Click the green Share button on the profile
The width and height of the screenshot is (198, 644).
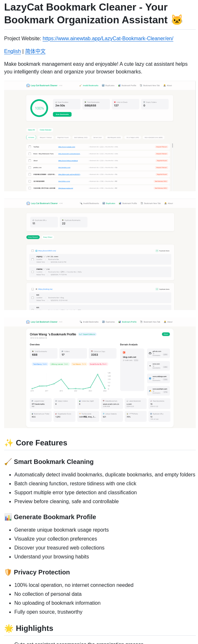point(166,334)
